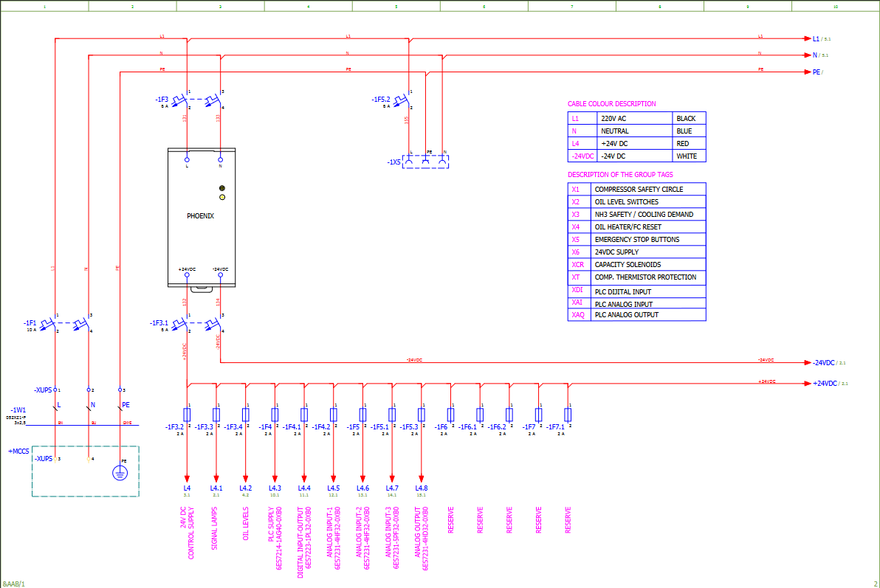
Task: Click the SIGNAL LAMPS vertical label
Action: tap(214, 528)
